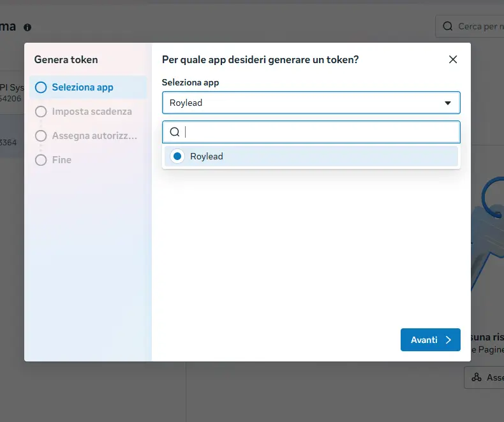Click the chevron arrow on Avanti button
Viewport: 504px width, 422px height.
[x=448, y=340]
